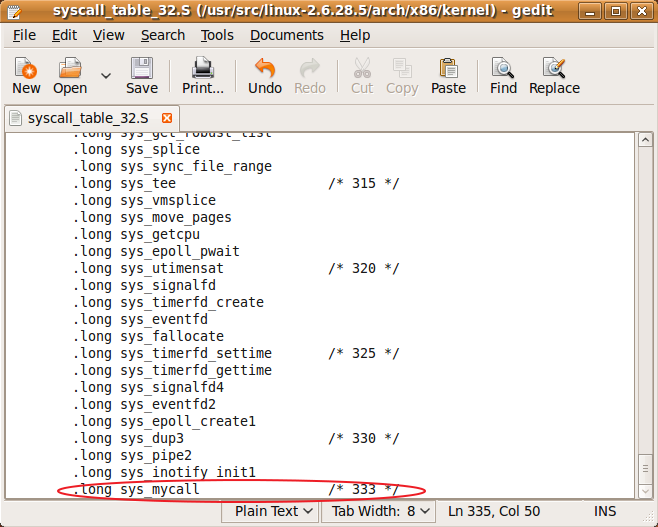The height and width of the screenshot is (527, 658).
Task: Open the Search menu
Action: 163,35
